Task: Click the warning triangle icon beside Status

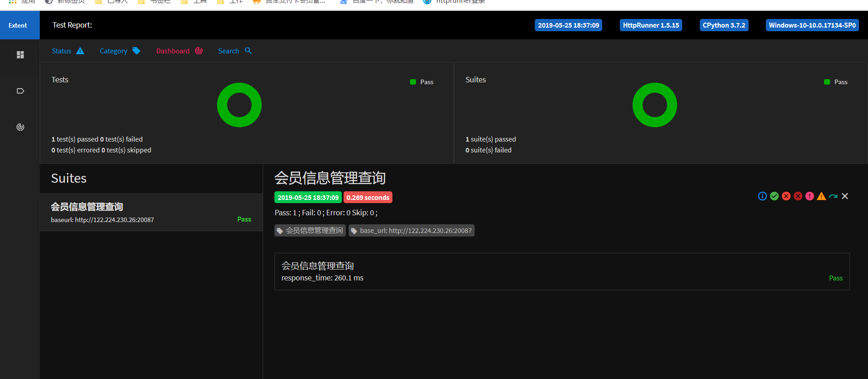Action: (80, 51)
